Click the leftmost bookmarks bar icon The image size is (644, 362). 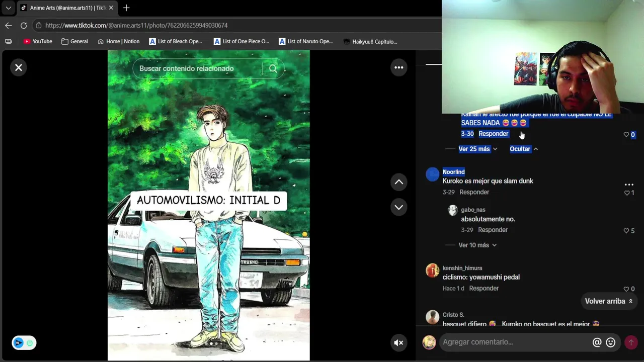coord(9,41)
